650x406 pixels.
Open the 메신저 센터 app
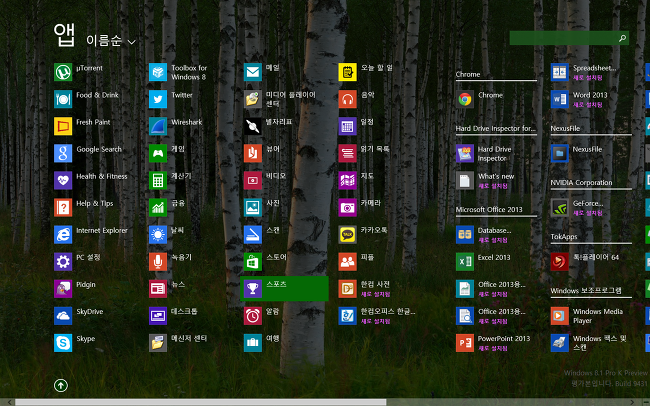coord(158,343)
